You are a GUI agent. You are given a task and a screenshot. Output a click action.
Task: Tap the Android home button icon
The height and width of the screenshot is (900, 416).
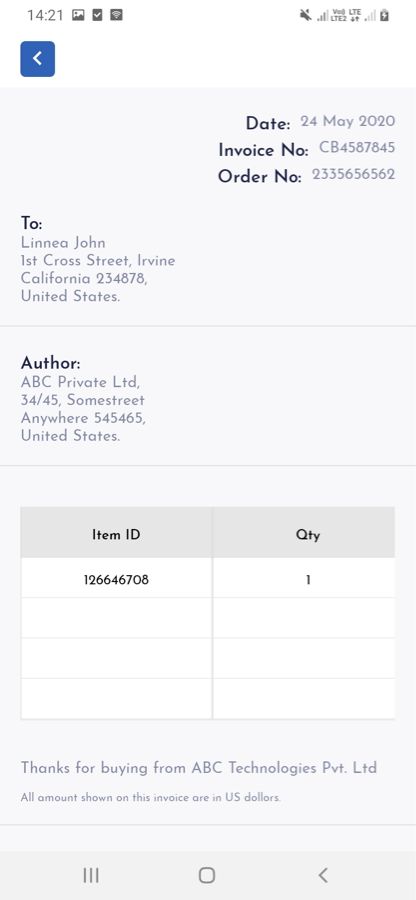(207, 875)
